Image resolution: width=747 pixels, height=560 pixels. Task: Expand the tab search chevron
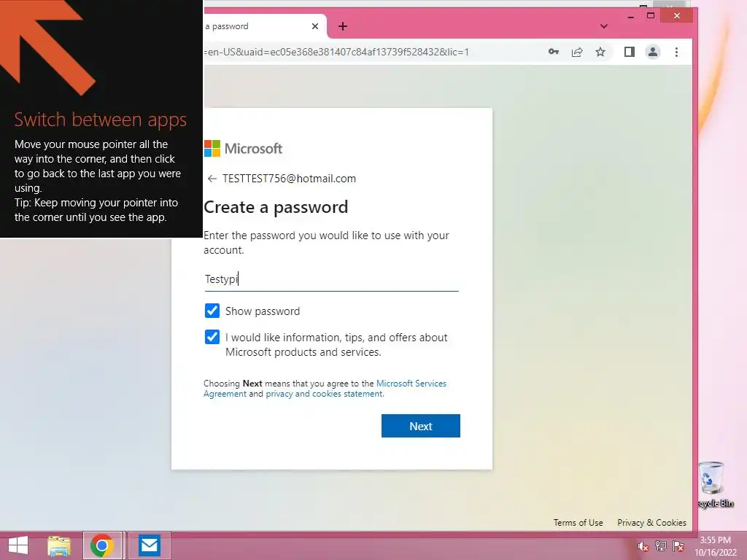tap(604, 26)
